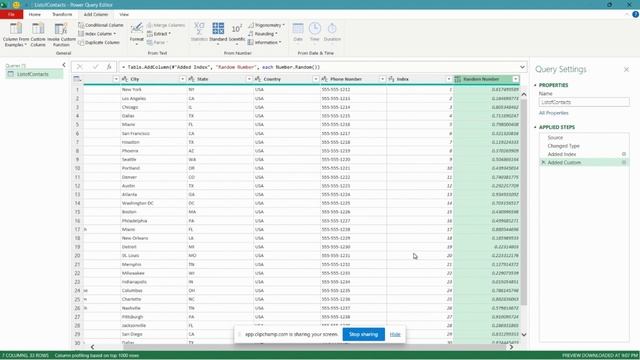The image size is (640, 360).
Task: Click the vertical scrollbar down arrow
Action: point(524,334)
